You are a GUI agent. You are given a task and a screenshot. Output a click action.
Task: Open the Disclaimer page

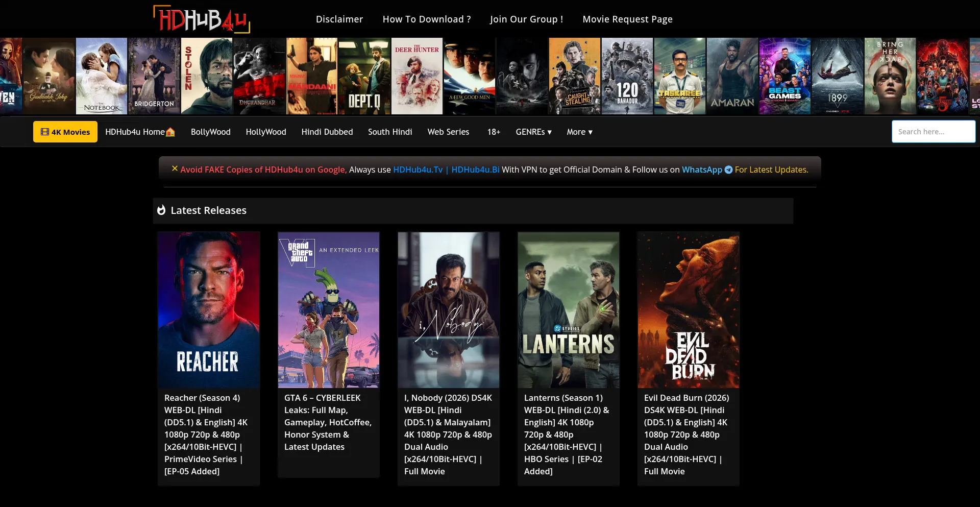[x=339, y=19]
